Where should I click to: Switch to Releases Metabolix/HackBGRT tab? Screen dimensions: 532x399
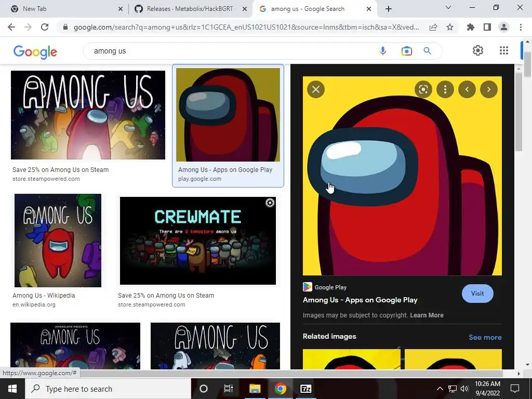click(191, 9)
